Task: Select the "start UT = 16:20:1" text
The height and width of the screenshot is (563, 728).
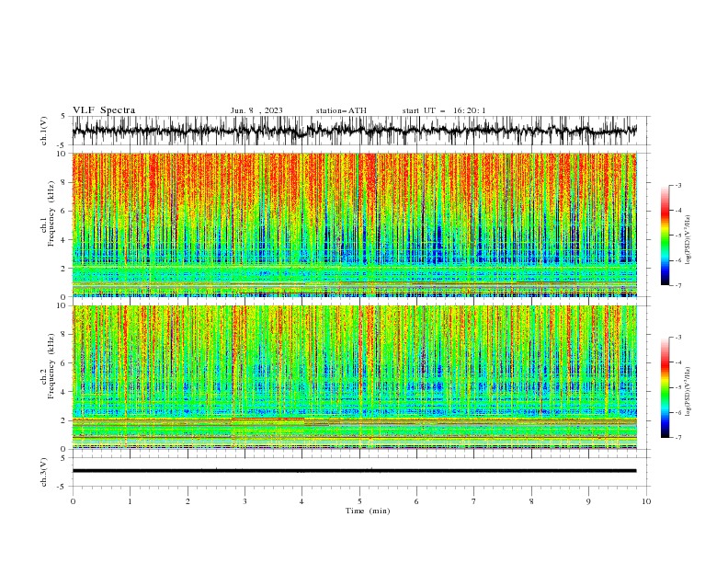Action: 444,110
